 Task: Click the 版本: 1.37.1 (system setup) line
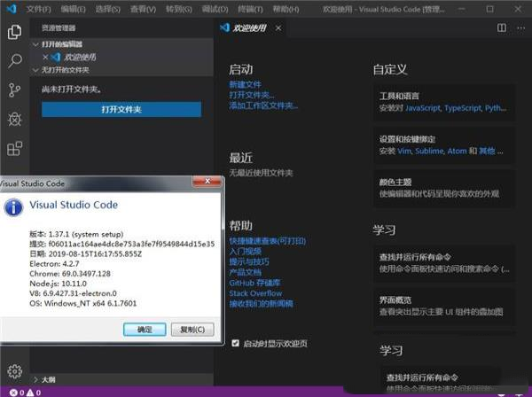pyautogui.click(x=76, y=234)
